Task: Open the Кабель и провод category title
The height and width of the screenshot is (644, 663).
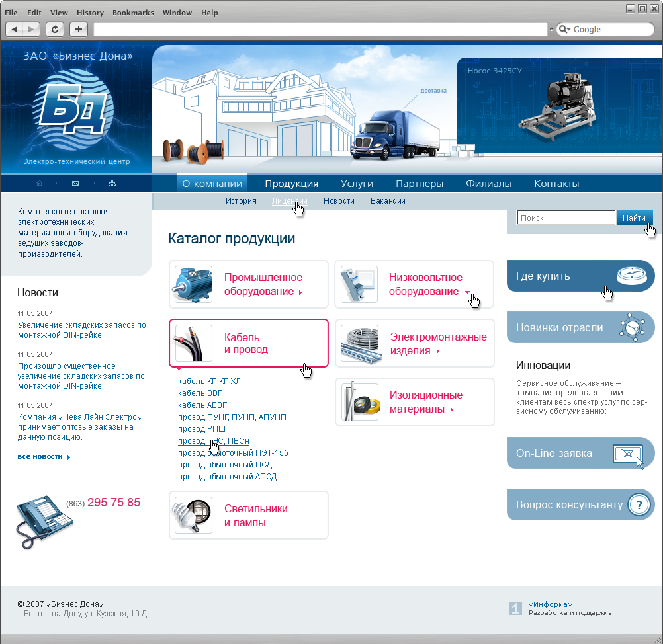Action: (246, 343)
